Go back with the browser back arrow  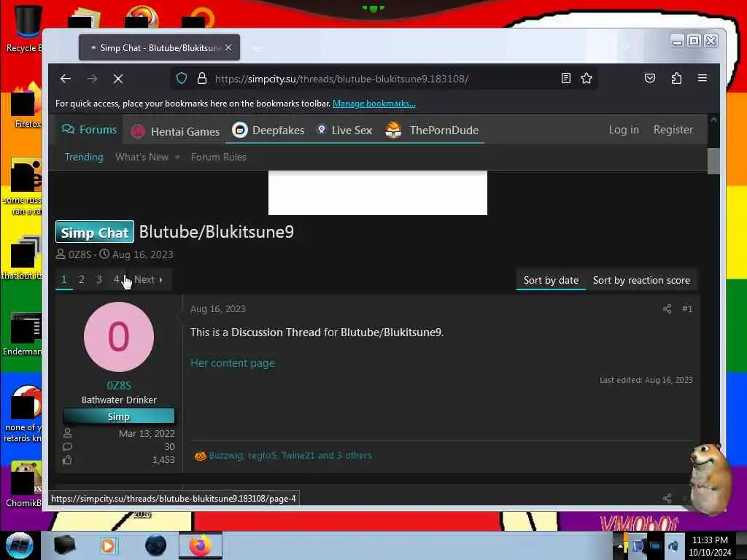pos(66,79)
